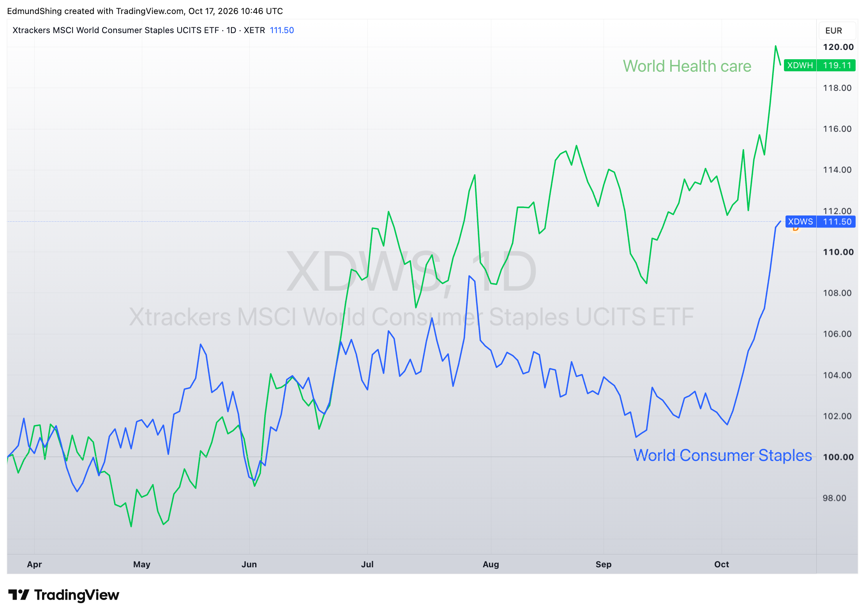Select the World Health care annotation text
This screenshot has width=865, height=616.
pos(687,66)
